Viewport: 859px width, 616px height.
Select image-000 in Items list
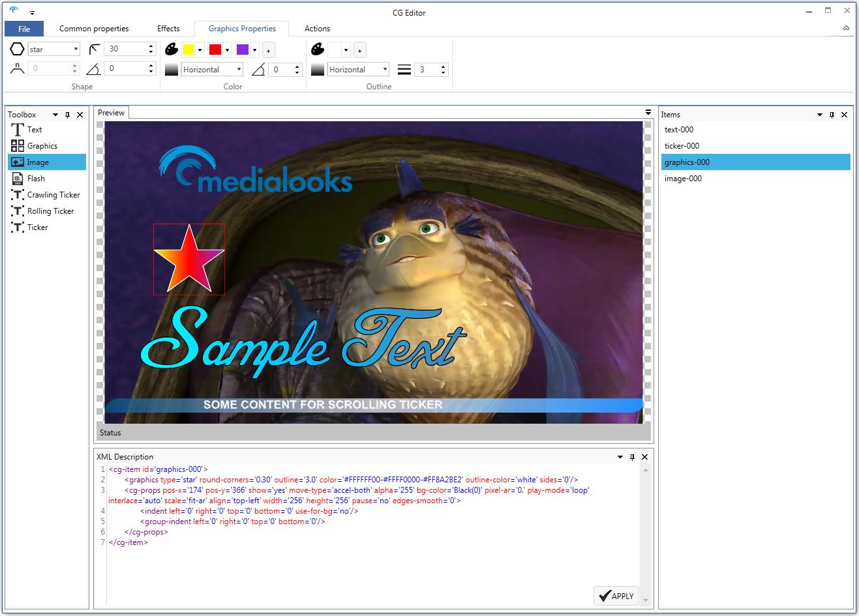(755, 179)
